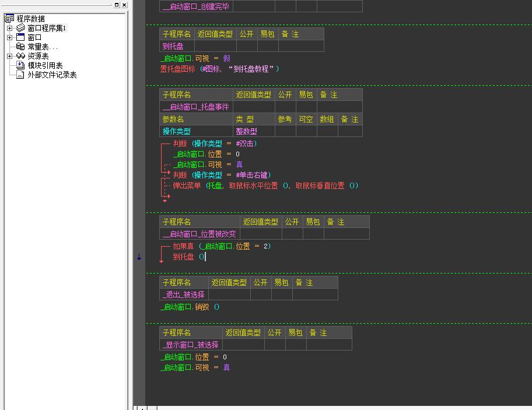This screenshot has width=532, height=410.
Task: Click the 窗口 window icon
Action: [x=20, y=37]
